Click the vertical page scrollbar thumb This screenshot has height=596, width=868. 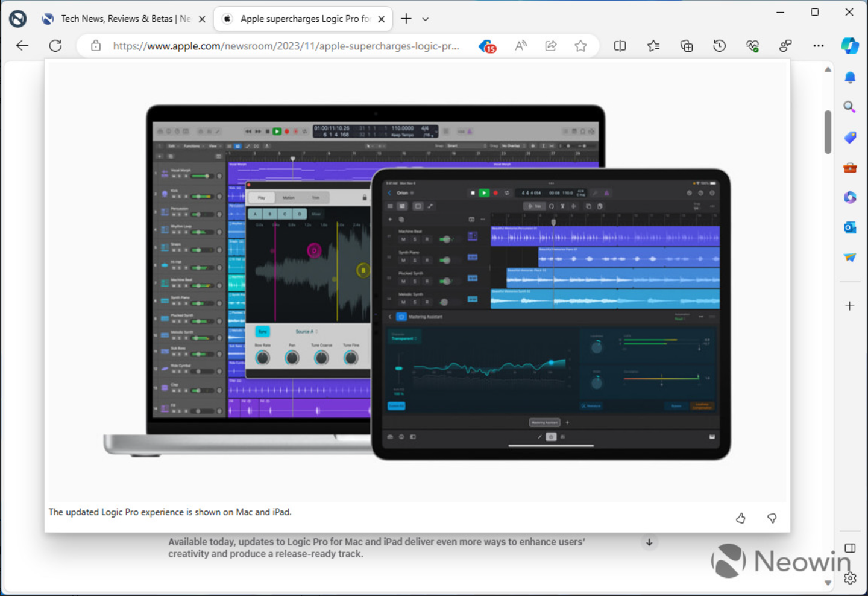click(828, 132)
